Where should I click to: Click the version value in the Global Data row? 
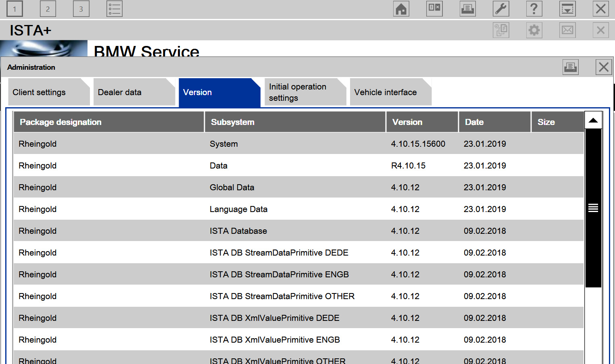click(x=405, y=187)
